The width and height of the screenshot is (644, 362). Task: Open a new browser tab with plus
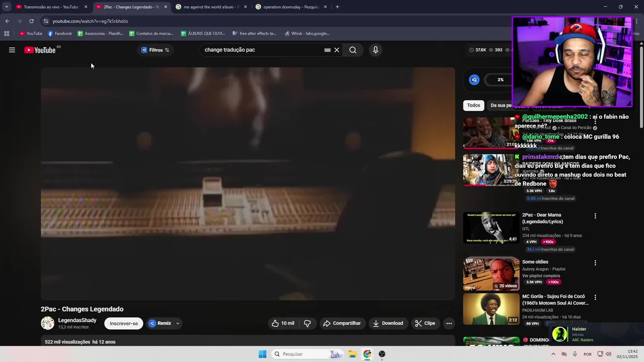pyautogui.click(x=337, y=7)
